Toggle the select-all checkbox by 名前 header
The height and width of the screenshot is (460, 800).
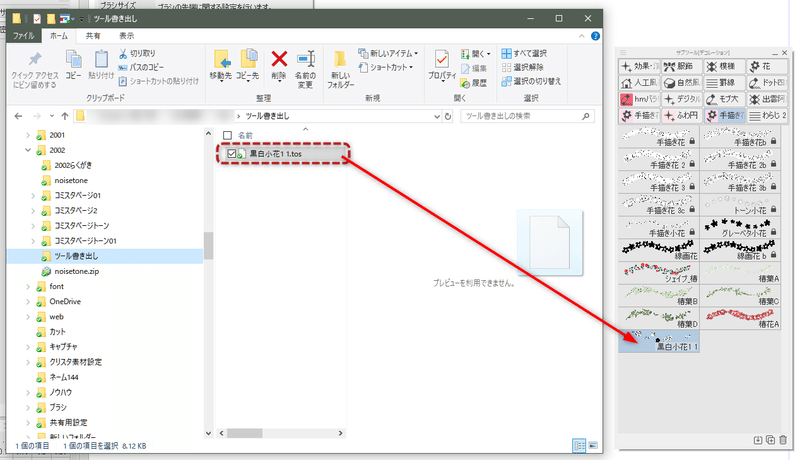coord(228,136)
